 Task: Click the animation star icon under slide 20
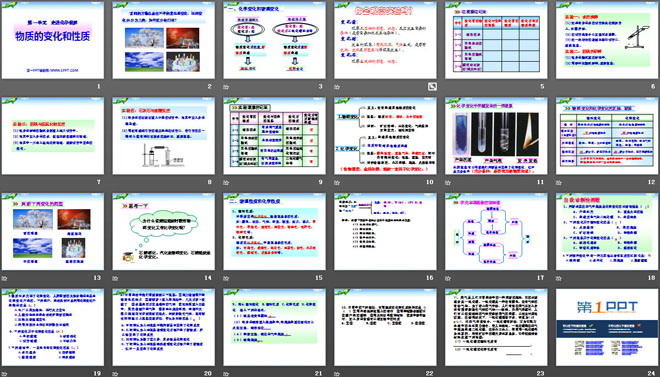115,373
